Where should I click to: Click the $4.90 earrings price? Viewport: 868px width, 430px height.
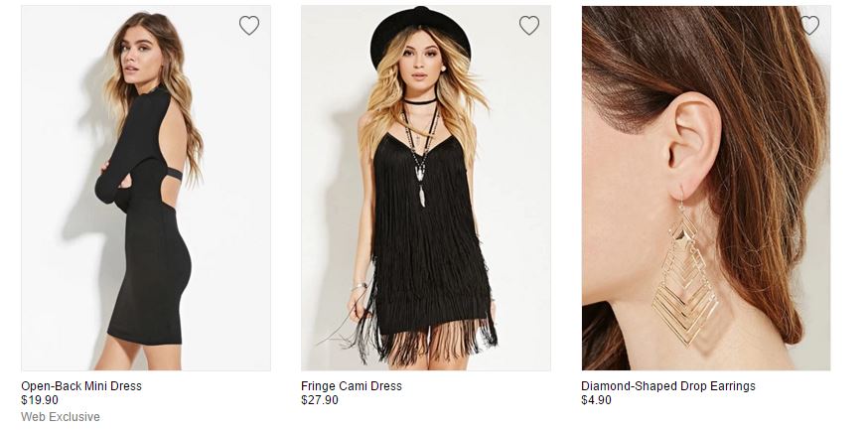pyautogui.click(x=597, y=400)
